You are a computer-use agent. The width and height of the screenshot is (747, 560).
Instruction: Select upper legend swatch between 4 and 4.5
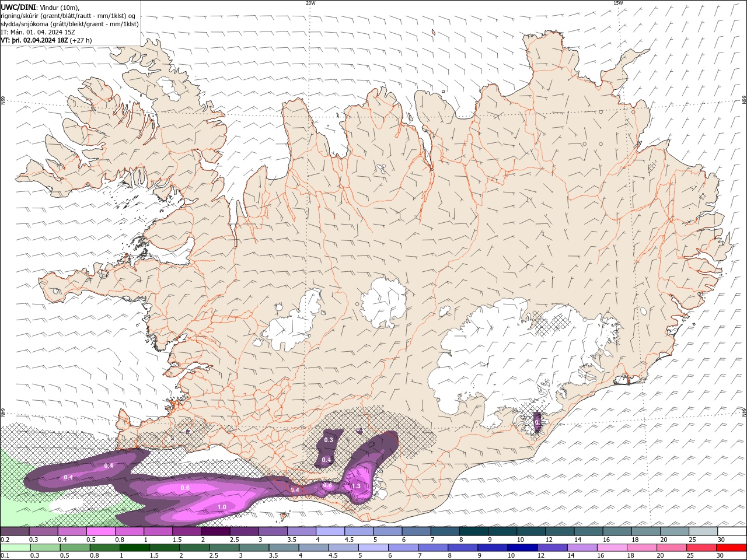coord(330,531)
